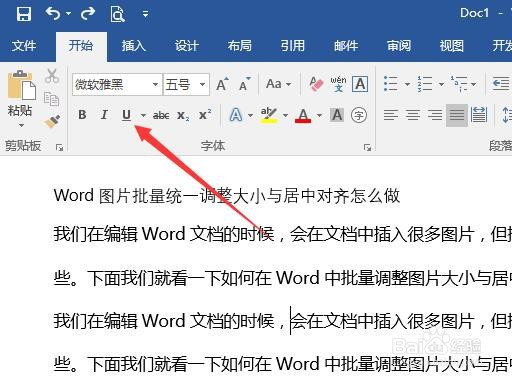Expand the font size dropdown arrow

[x=202, y=85]
